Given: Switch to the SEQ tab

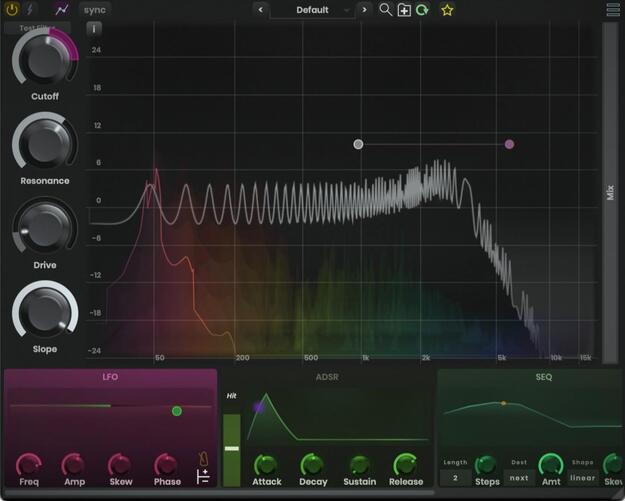Looking at the screenshot, I should coord(544,377).
